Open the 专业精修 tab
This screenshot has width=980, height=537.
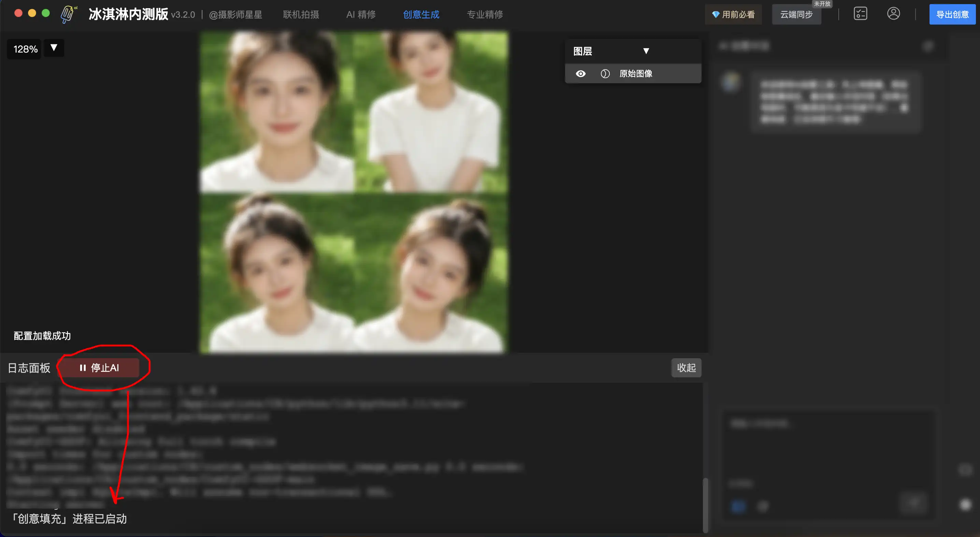pyautogui.click(x=485, y=14)
